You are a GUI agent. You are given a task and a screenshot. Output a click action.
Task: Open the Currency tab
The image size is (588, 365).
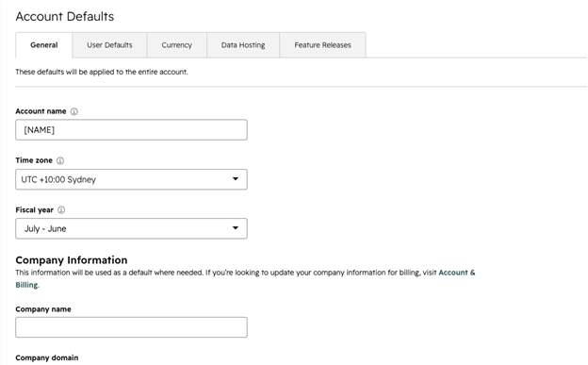click(176, 45)
